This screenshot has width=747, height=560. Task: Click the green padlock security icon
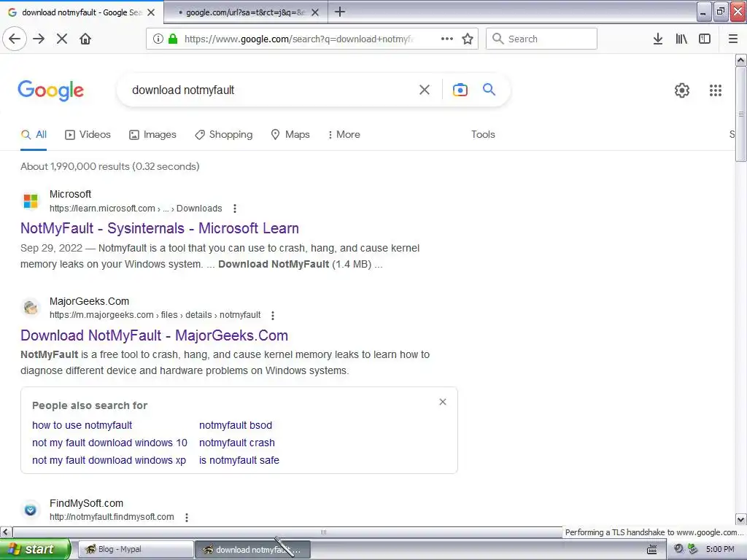tap(173, 39)
